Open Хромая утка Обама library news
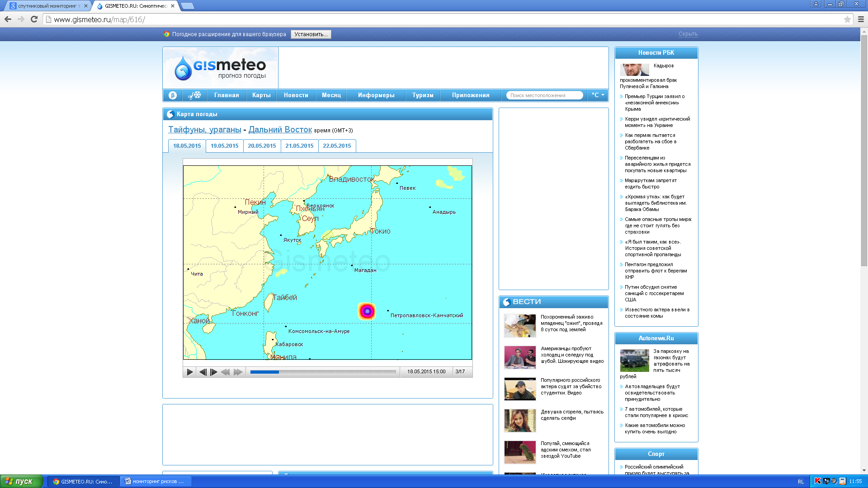The width and height of the screenshot is (868, 488). [656, 203]
